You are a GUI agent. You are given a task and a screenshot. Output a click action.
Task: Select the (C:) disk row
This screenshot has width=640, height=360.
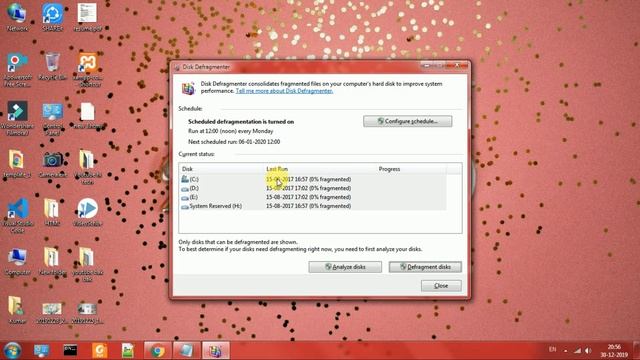(313, 179)
